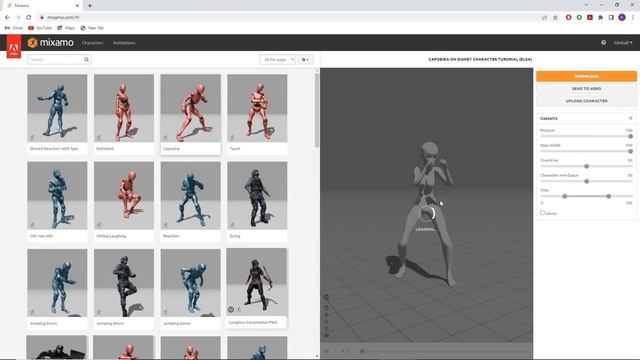Screen dimensions: 640x360
Task: Click the play button in viewer timeline
Action: pyautogui.click(x=327, y=351)
